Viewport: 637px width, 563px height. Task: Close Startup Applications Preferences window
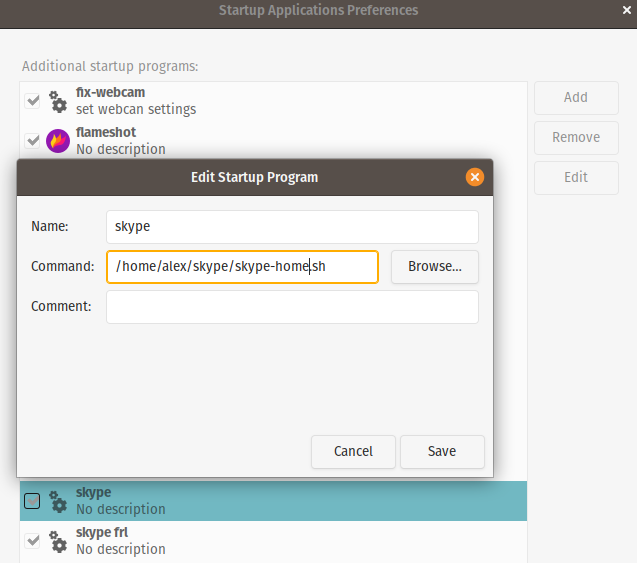coord(626,10)
